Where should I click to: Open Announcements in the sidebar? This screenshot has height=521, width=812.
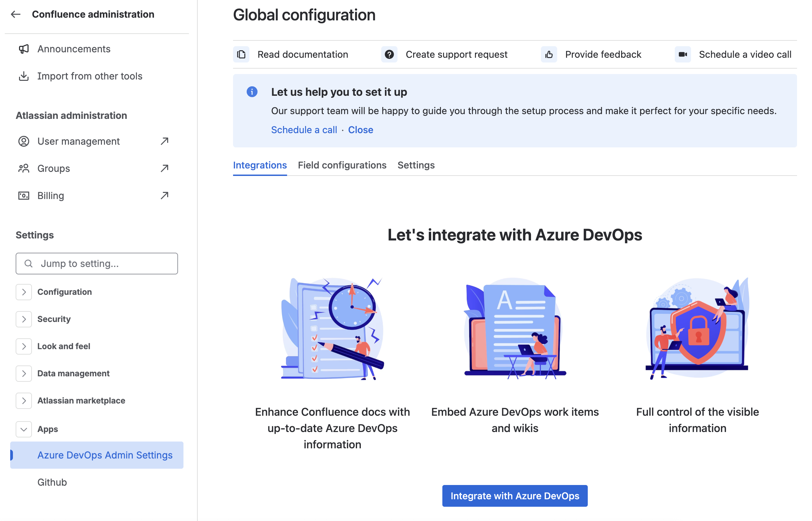point(74,49)
